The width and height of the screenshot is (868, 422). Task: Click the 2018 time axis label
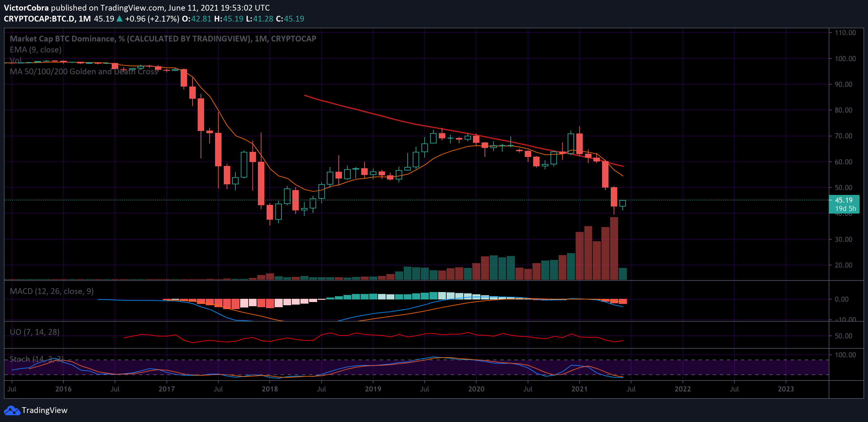270,389
